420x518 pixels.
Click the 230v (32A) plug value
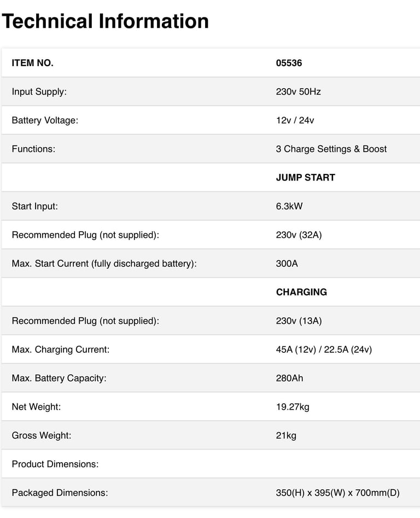[299, 235]
